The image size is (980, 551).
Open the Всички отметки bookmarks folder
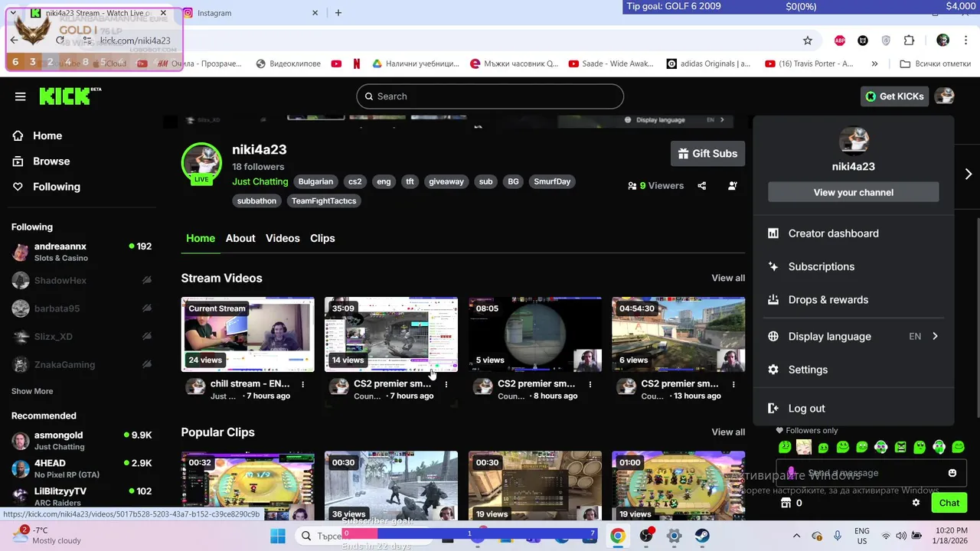(x=935, y=64)
